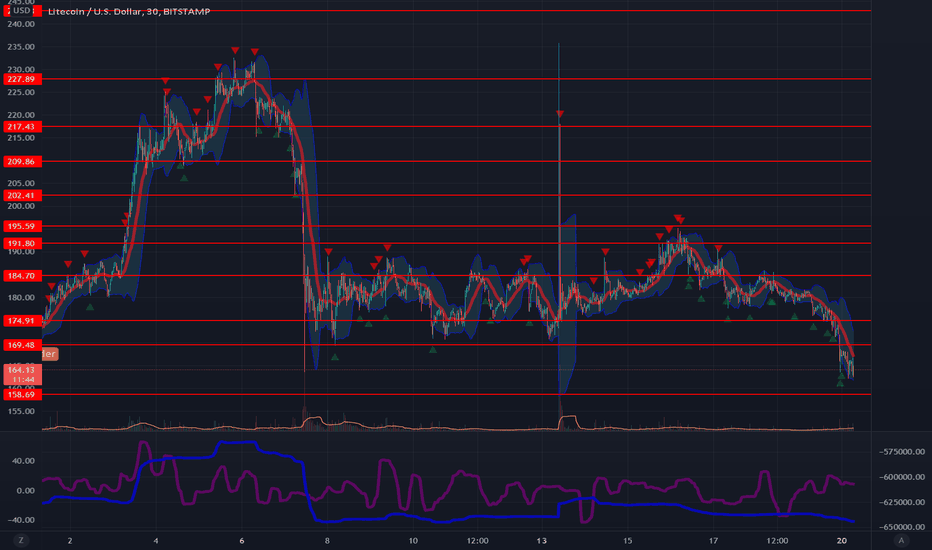Click the 155.00 price axis value
Image resolution: width=932 pixels, height=550 pixels.
pos(21,411)
